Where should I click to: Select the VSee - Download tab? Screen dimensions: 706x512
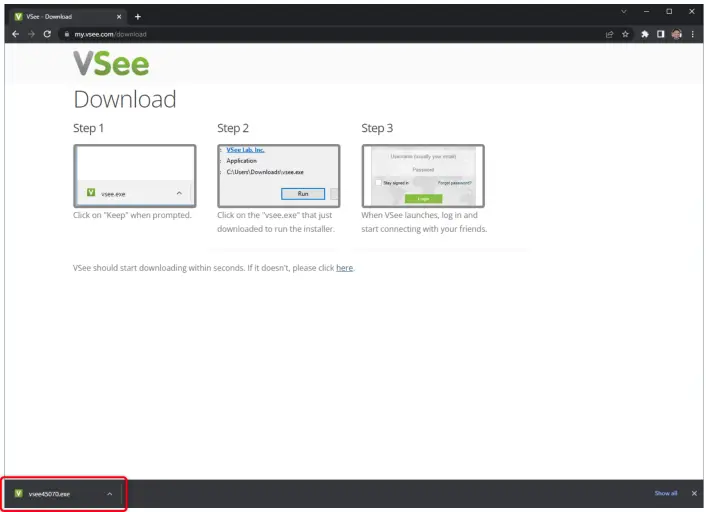tap(68, 17)
